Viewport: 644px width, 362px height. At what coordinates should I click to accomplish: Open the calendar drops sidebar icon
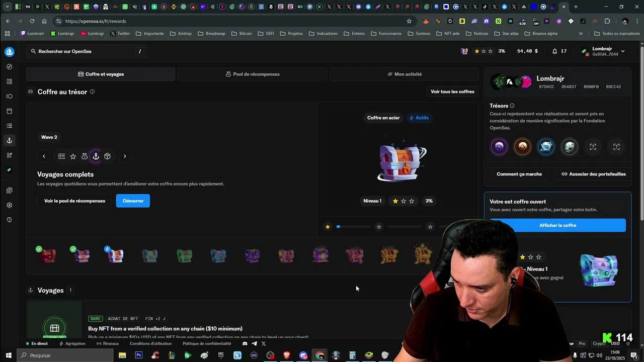[9, 111]
